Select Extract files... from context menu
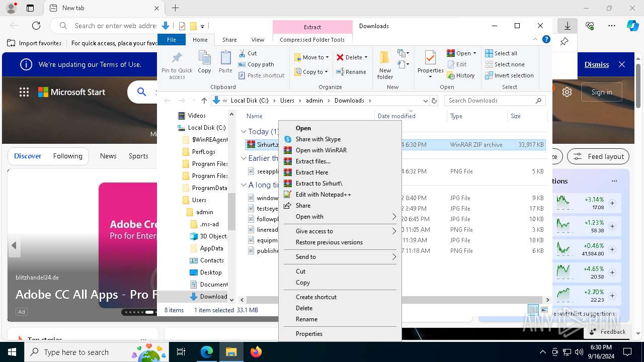The height and width of the screenshot is (362, 644). pos(340,161)
